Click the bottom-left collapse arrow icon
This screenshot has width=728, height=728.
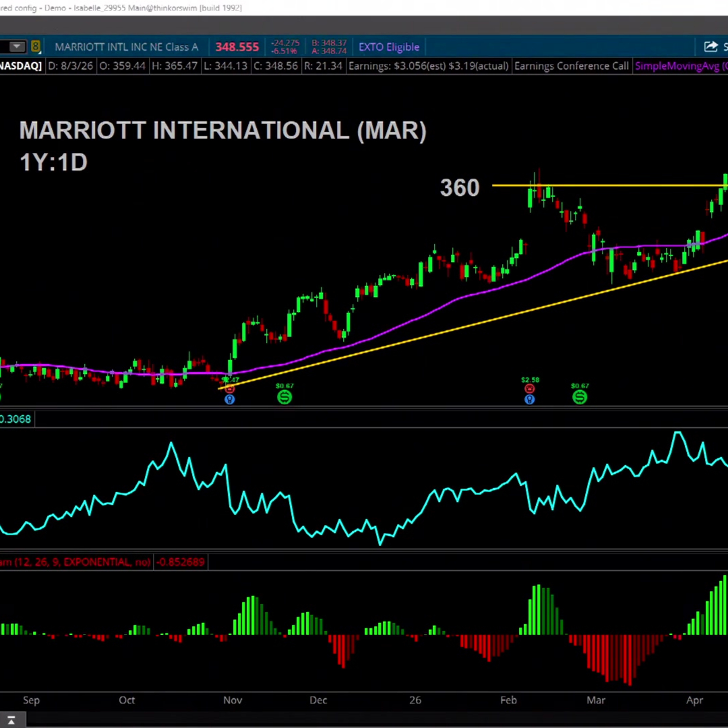click(11, 720)
